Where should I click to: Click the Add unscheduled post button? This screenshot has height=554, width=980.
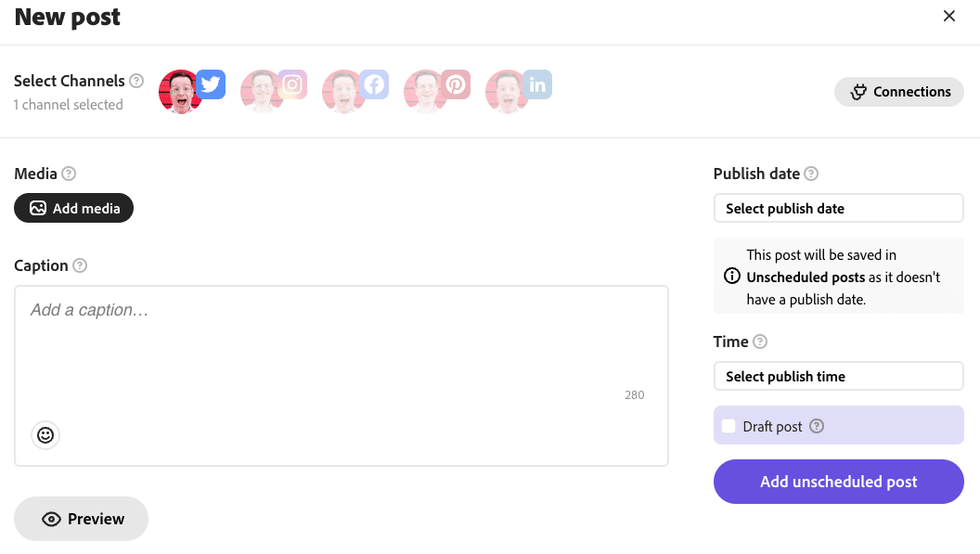[x=838, y=482]
